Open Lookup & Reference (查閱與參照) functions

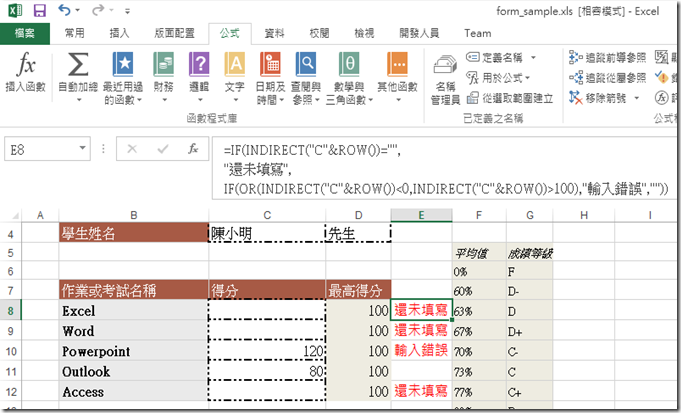point(306,78)
